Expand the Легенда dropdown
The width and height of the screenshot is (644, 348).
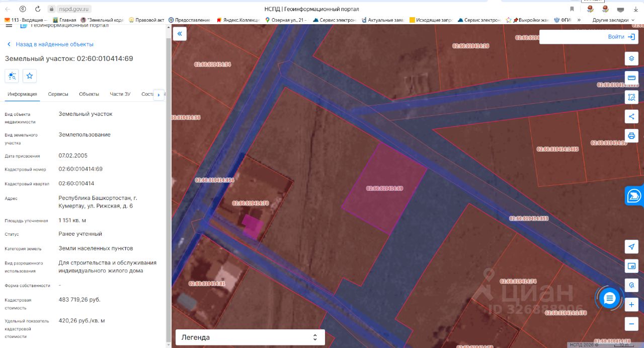point(250,337)
